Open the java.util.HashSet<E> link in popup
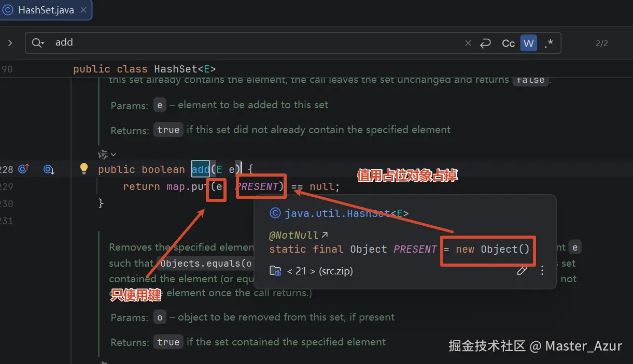This screenshot has height=364, width=633. [346, 213]
